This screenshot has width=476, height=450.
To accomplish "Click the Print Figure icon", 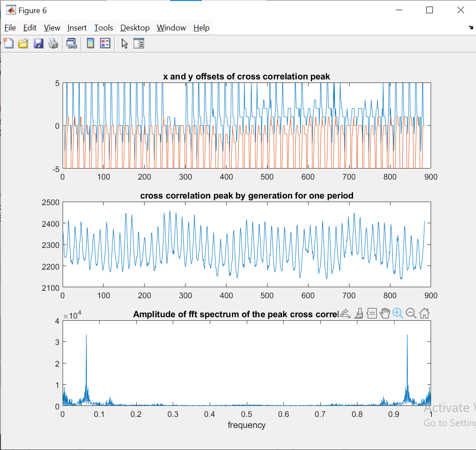I will tap(53, 43).
